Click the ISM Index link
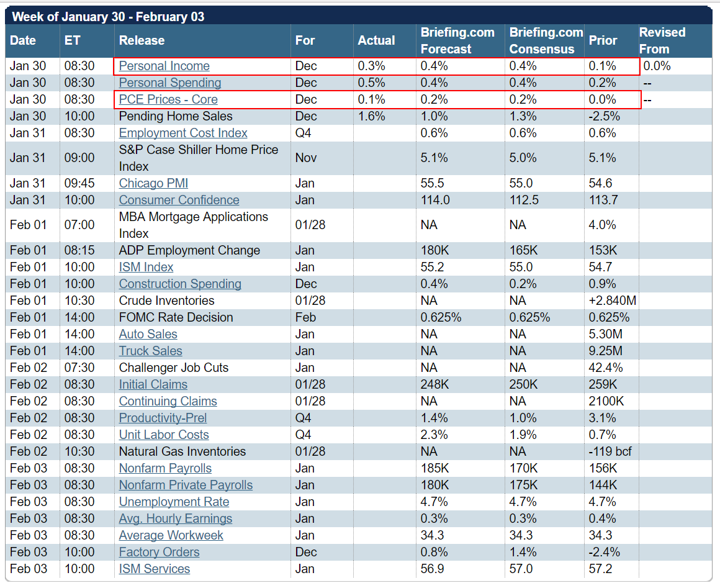The width and height of the screenshot is (720, 588). [146, 268]
